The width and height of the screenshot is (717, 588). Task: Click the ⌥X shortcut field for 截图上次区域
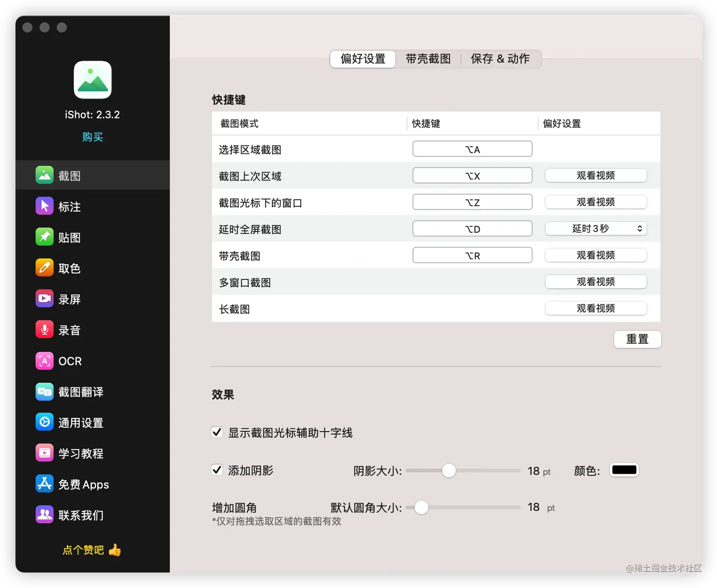tap(472, 175)
